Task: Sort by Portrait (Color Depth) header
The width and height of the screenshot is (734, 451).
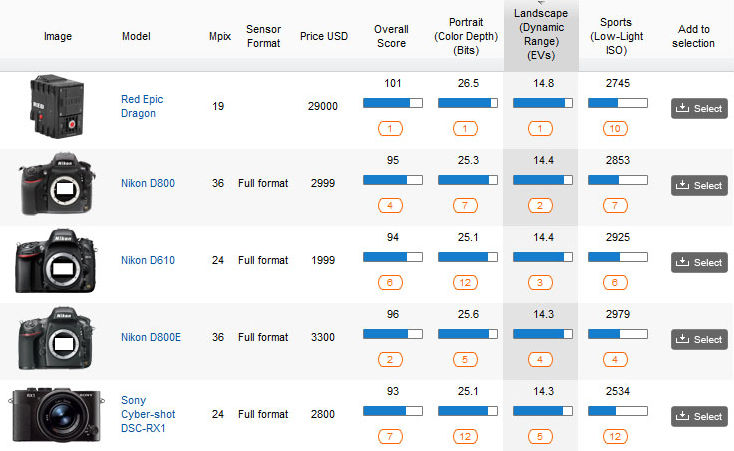Action: tap(465, 36)
